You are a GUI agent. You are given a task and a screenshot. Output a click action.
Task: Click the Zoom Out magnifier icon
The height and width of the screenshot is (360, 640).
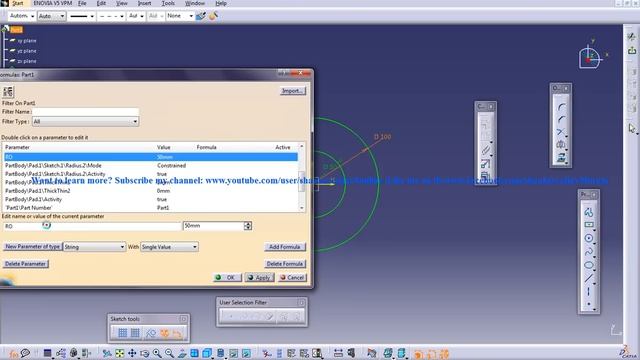click(x=169, y=353)
